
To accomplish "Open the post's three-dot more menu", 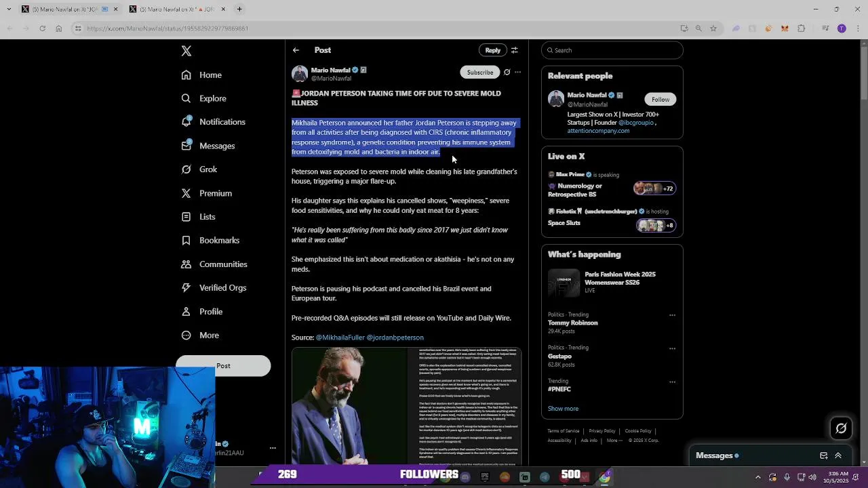I will point(517,72).
